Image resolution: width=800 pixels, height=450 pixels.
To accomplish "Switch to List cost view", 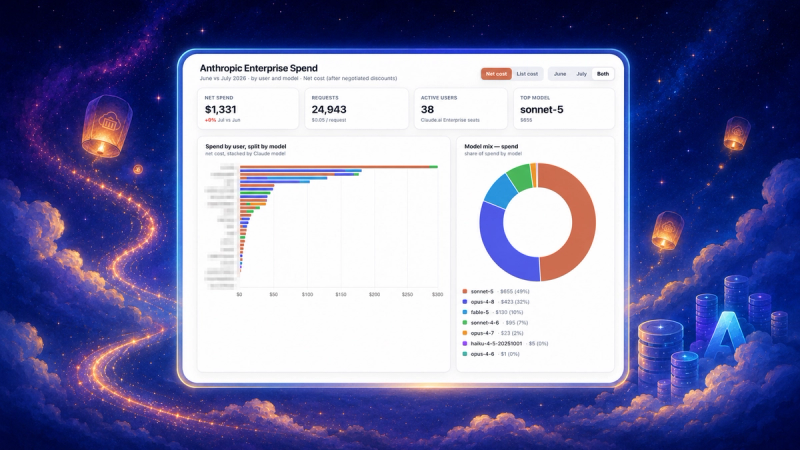I will coord(527,74).
